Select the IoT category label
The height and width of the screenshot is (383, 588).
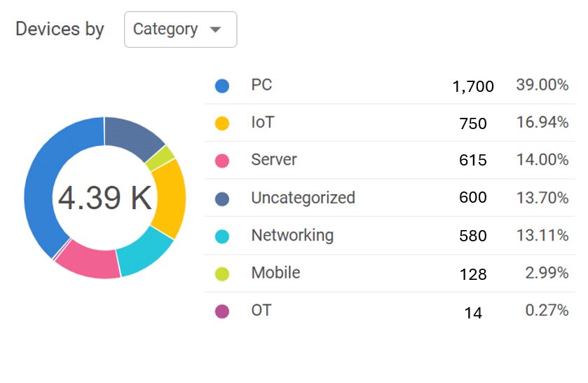(x=263, y=123)
